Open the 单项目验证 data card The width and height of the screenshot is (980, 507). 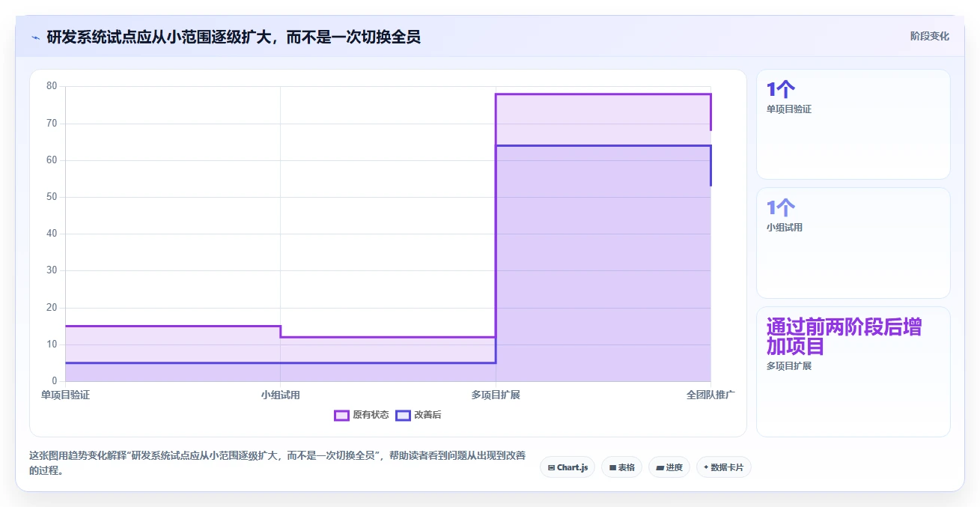tap(853, 124)
